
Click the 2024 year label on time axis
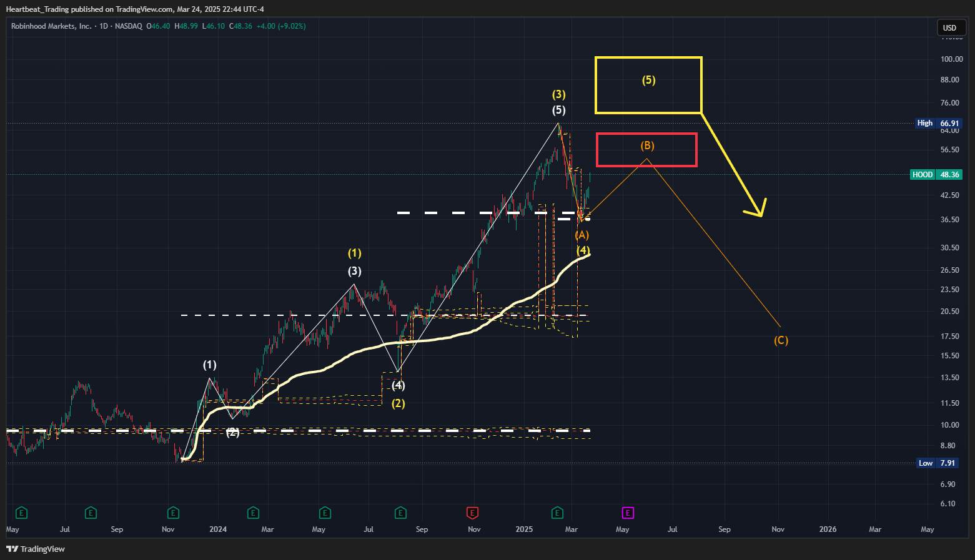click(218, 529)
